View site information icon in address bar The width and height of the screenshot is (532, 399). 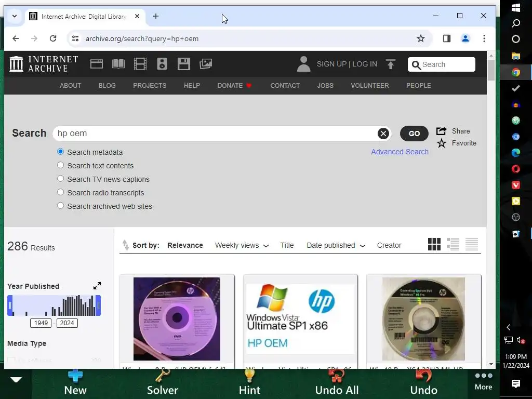pos(75,38)
